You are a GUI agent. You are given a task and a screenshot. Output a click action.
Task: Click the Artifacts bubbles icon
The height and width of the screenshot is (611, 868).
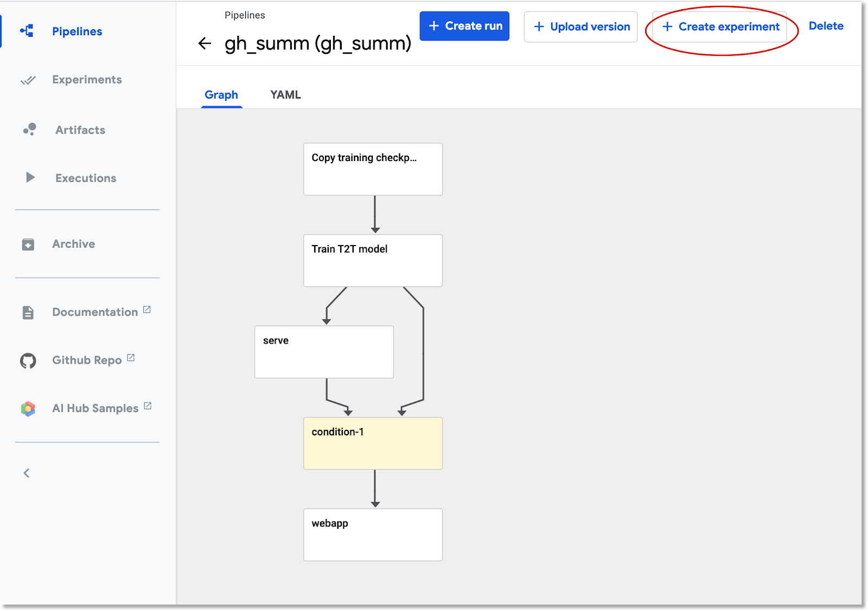point(30,130)
